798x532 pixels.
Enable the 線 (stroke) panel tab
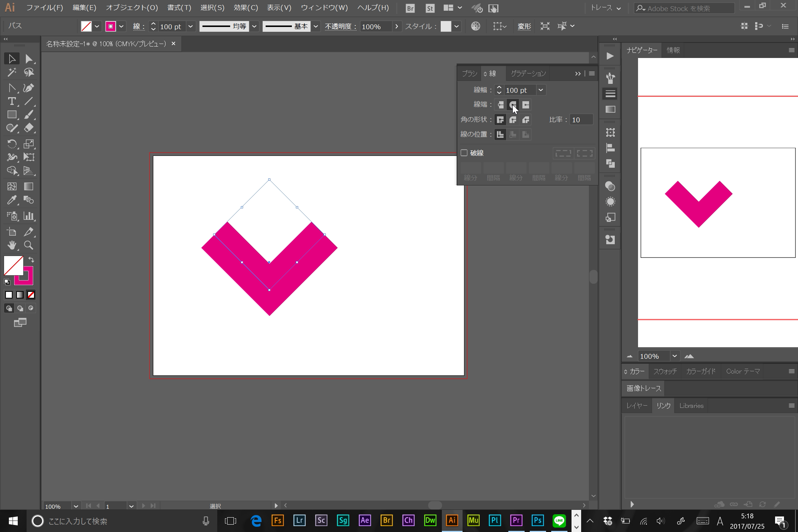(492, 73)
